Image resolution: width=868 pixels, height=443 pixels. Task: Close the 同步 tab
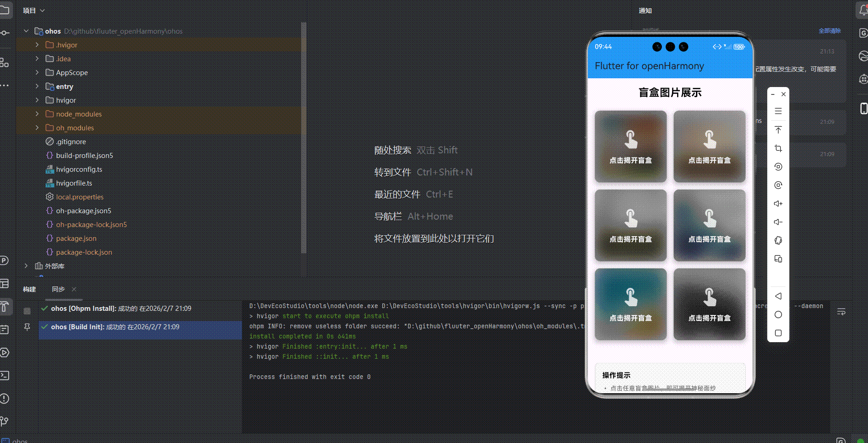click(74, 289)
